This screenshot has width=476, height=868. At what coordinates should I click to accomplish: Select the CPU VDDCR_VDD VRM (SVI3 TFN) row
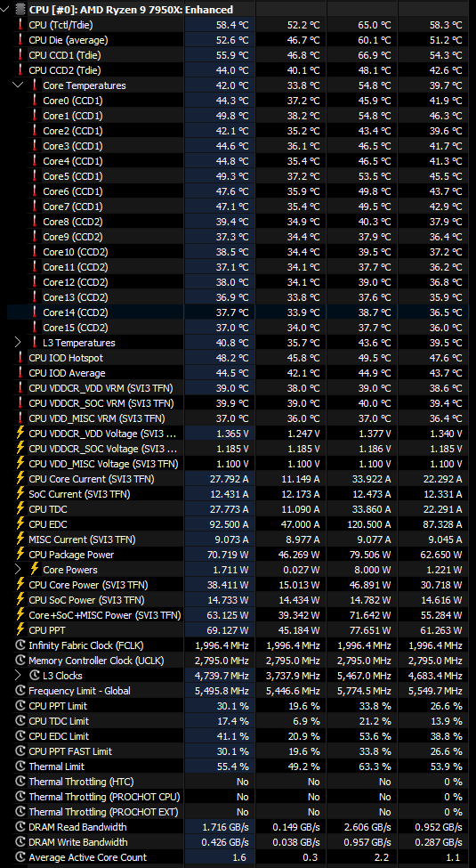point(238,388)
